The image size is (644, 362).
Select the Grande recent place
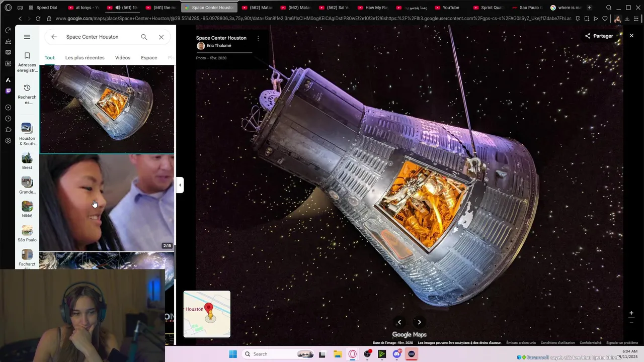click(x=27, y=185)
